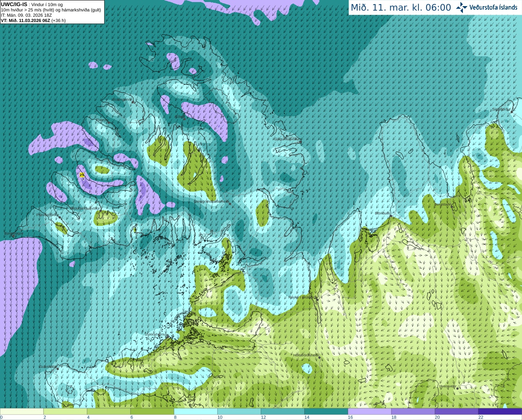Click the Gjögurflugvöllur station label
Screen dimensions: 522x420
(288, 139)
